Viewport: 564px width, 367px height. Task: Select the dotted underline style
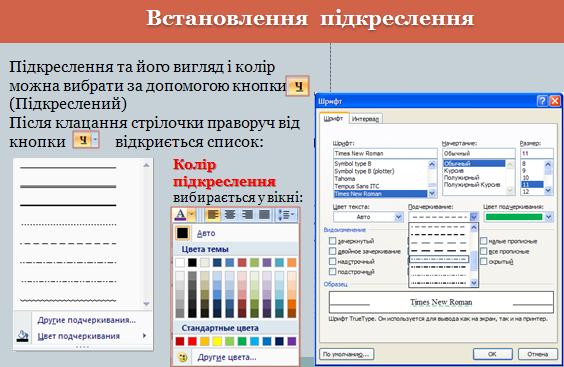[68, 225]
